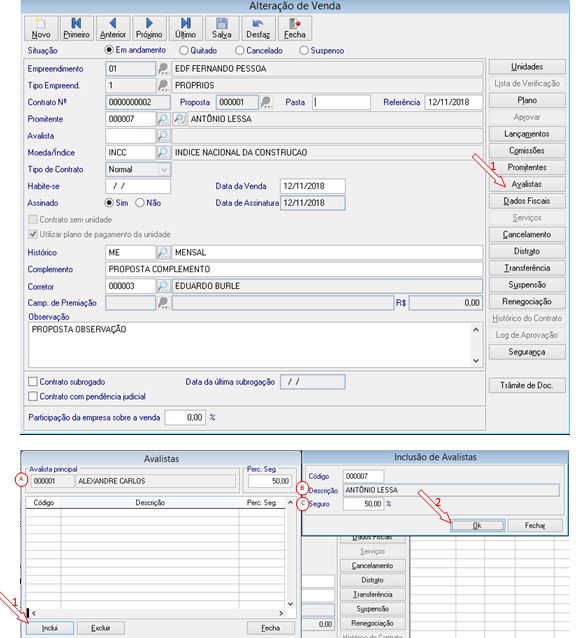The image size is (576, 638).
Task: Open lookup icon next to Tipo Empreend. code
Action: pos(163,85)
